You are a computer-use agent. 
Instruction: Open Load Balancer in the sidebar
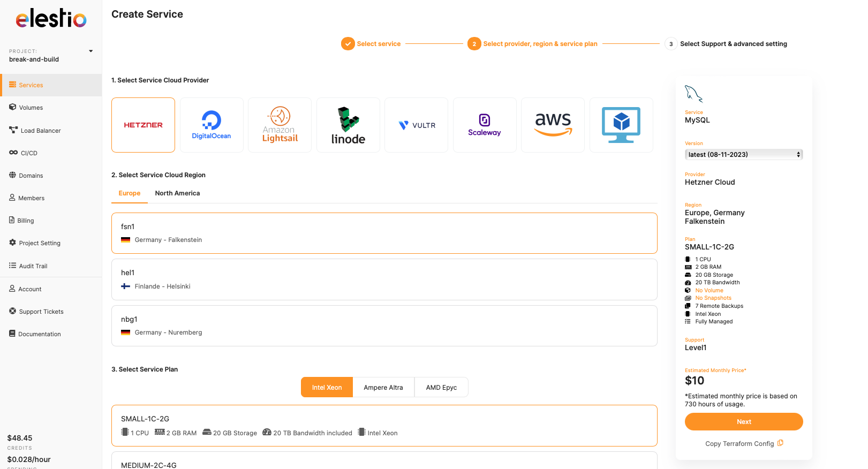point(41,131)
